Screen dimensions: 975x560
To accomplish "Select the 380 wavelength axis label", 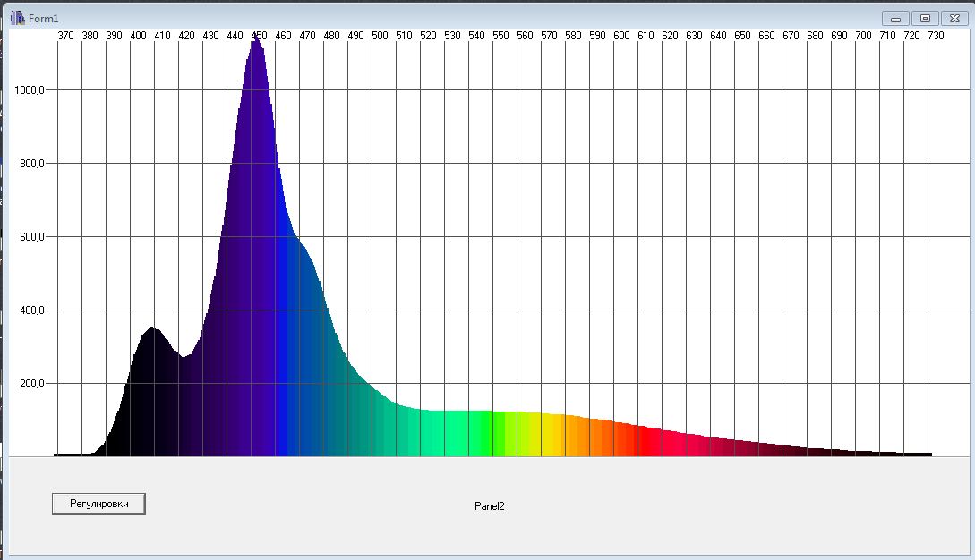I will coord(90,36).
